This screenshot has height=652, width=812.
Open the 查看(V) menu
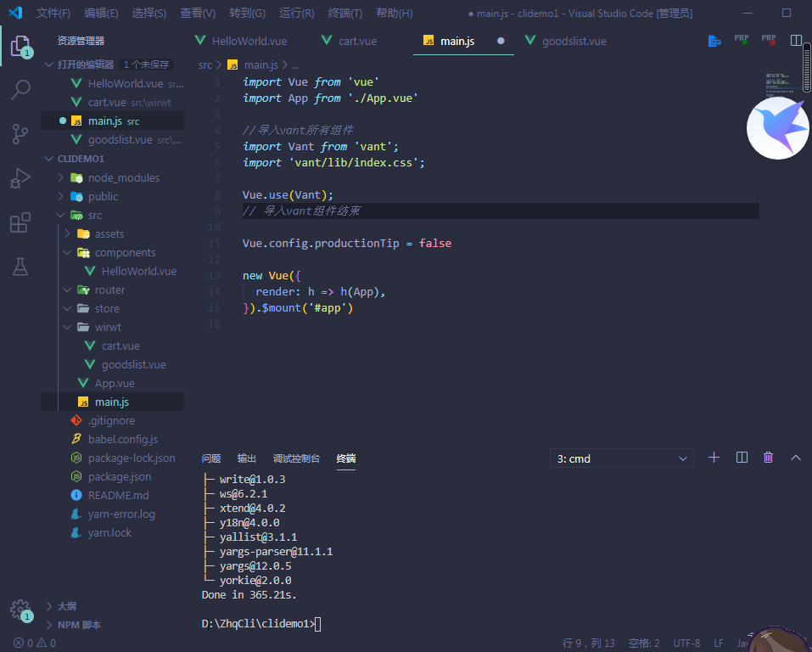198,13
